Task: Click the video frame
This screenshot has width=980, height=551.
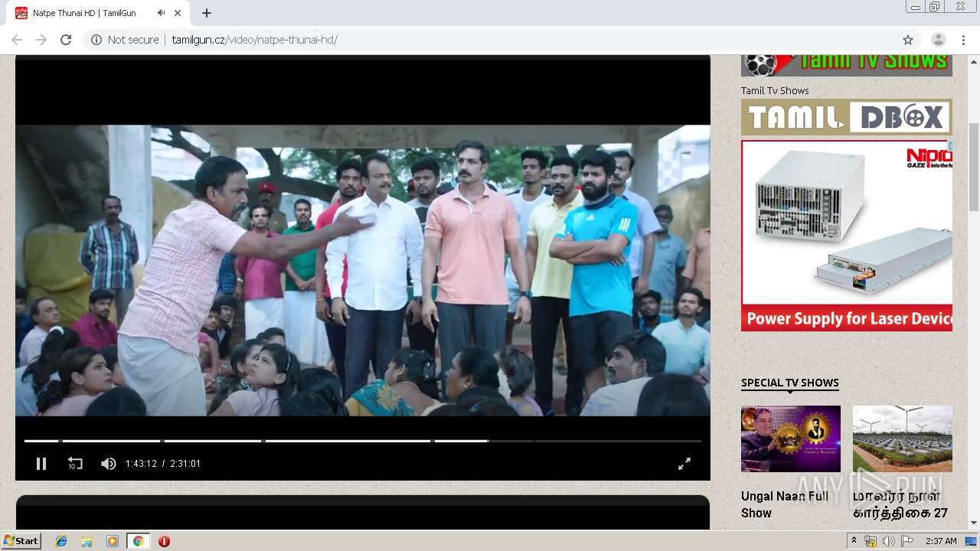Action: (x=363, y=270)
